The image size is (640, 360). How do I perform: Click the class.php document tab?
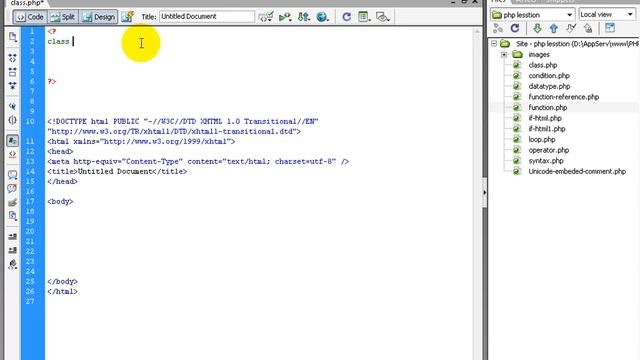point(27,3)
